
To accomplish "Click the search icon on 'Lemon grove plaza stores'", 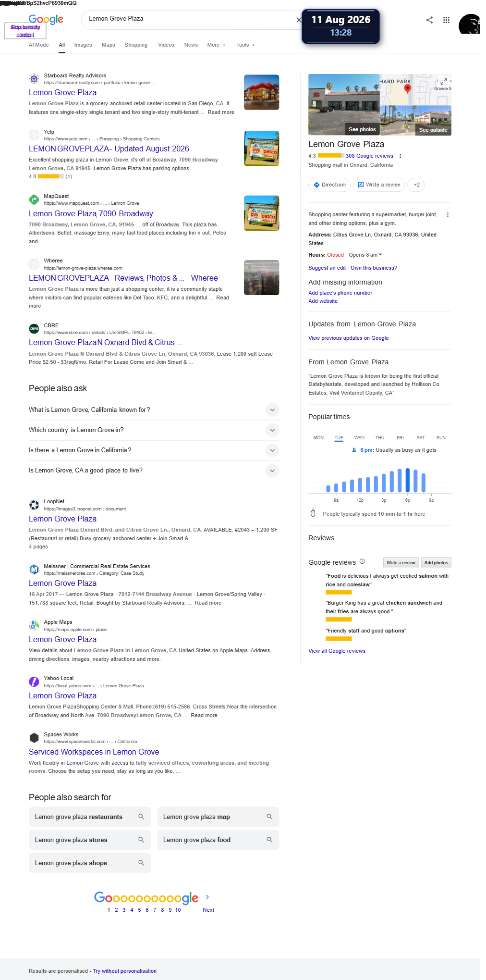I will click(141, 840).
